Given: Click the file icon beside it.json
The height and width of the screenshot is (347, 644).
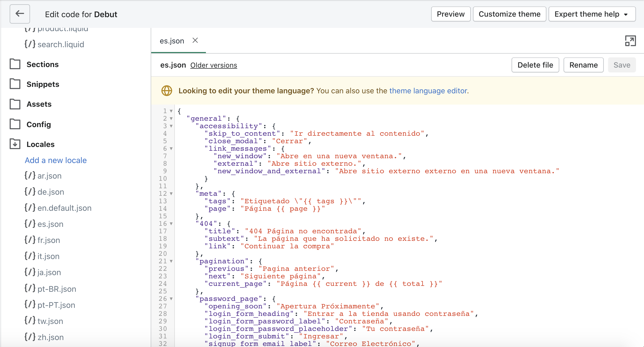Looking at the screenshot, I should point(30,256).
